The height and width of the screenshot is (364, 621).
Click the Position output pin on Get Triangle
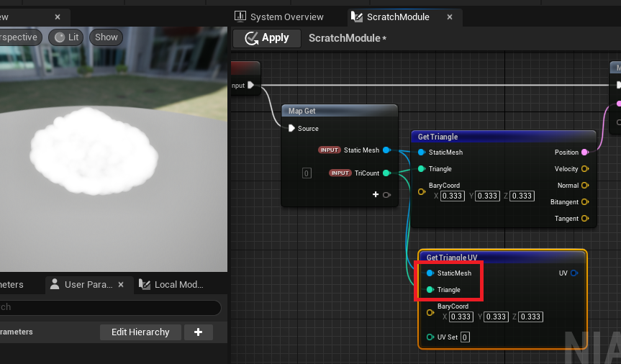point(585,152)
